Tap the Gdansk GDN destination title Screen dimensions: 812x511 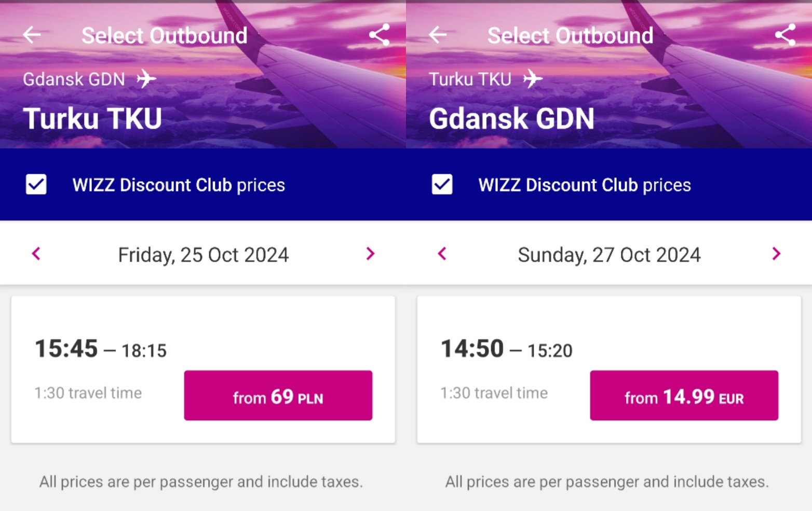511,118
